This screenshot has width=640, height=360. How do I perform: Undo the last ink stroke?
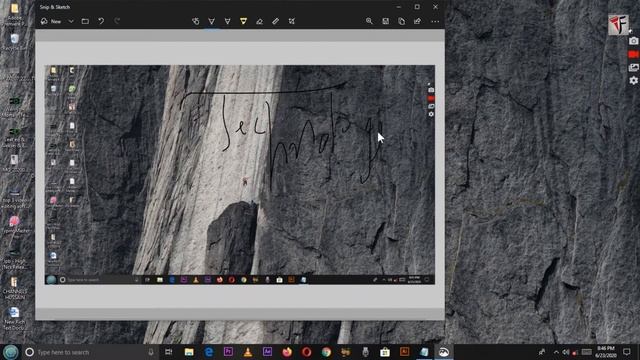(101, 21)
